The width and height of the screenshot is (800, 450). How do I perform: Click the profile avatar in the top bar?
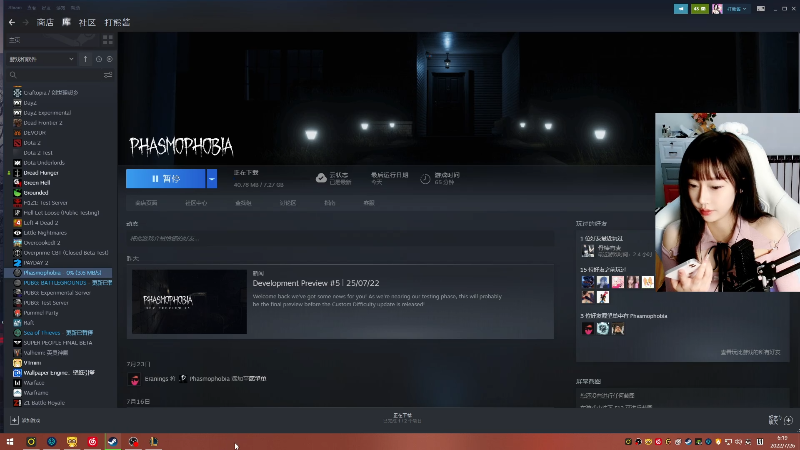[717, 9]
